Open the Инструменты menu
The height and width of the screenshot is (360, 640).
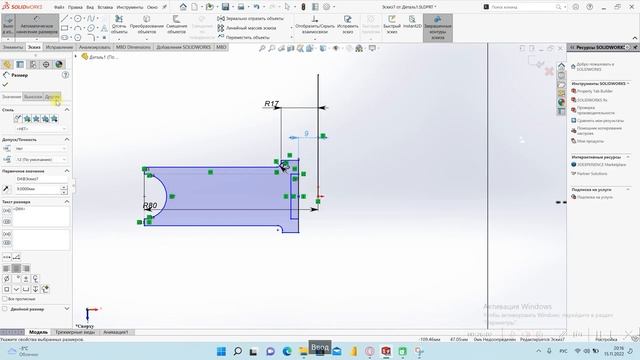(130, 7)
